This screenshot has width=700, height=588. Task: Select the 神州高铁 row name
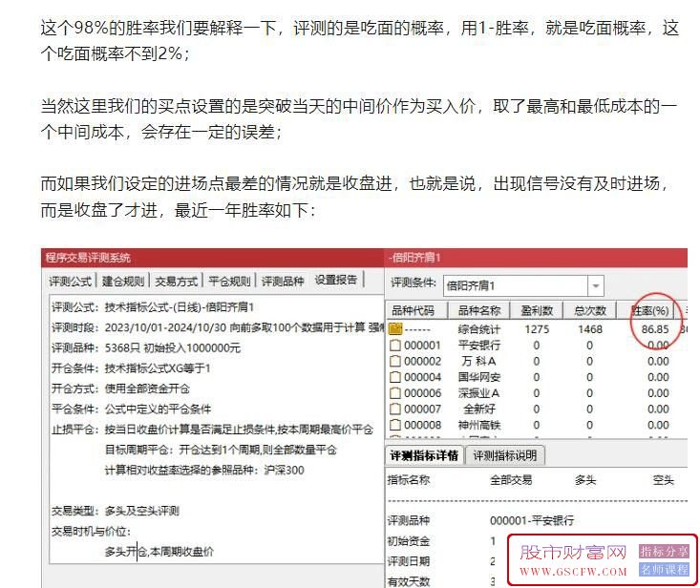479,425
